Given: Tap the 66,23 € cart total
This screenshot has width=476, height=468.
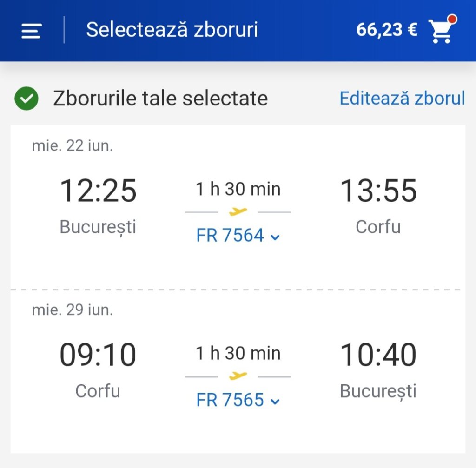Looking at the screenshot, I should 386,30.
